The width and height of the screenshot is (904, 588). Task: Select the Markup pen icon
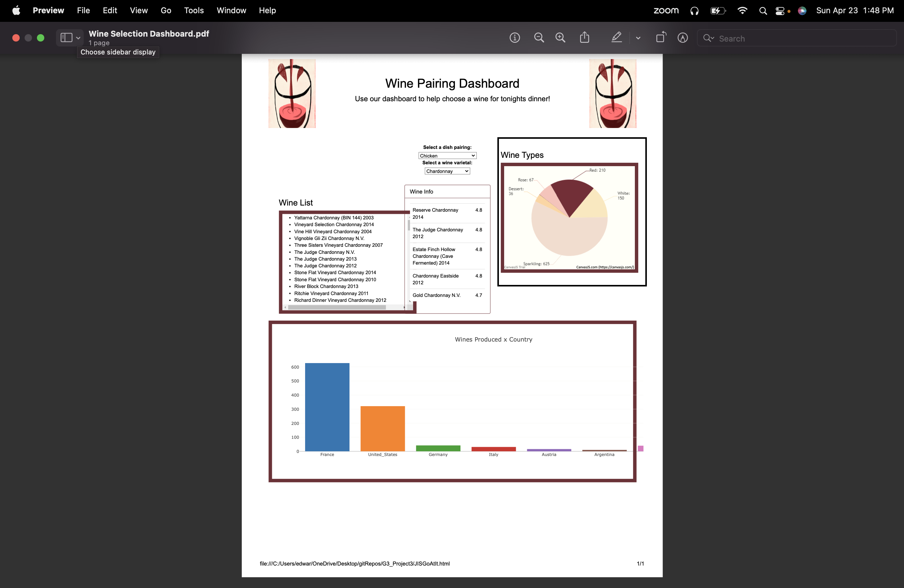tap(616, 37)
